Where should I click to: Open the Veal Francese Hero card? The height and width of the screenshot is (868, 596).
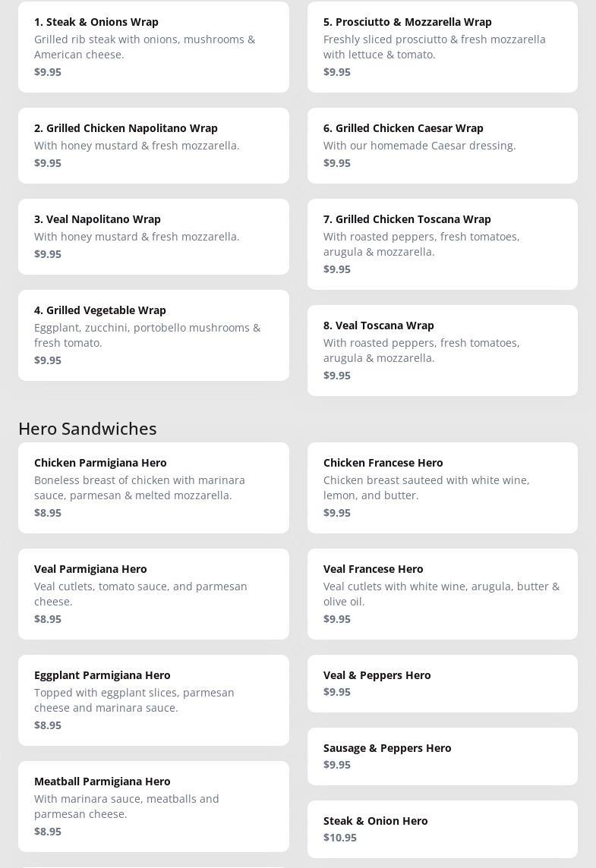click(x=442, y=593)
